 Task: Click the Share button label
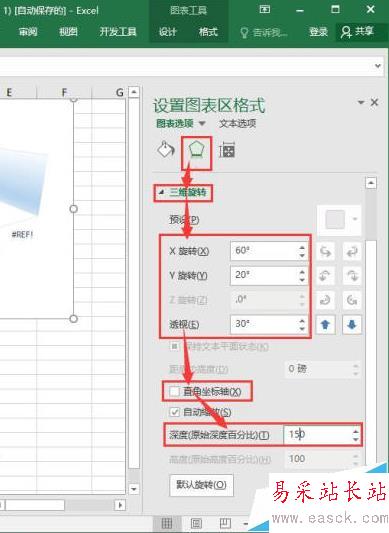pos(365,32)
